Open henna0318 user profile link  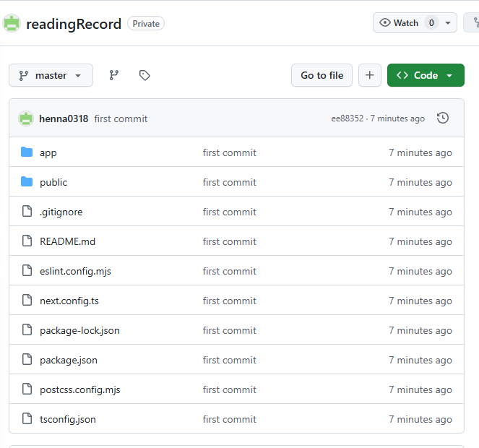64,119
